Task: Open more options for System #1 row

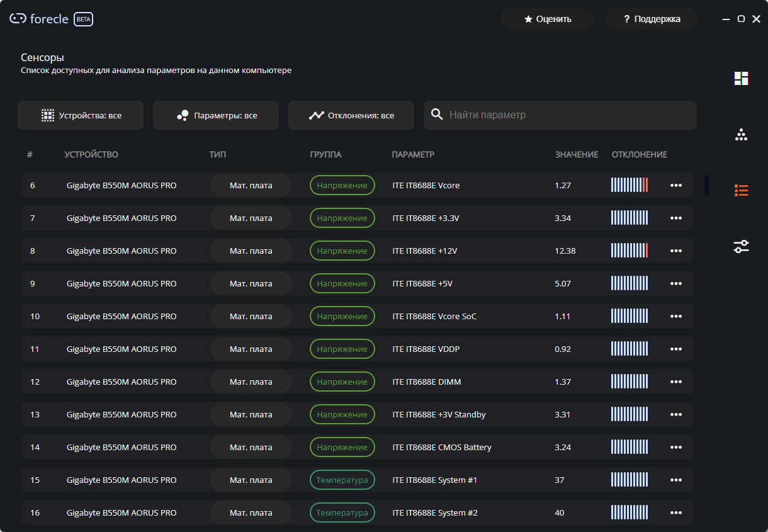Action: [676, 480]
